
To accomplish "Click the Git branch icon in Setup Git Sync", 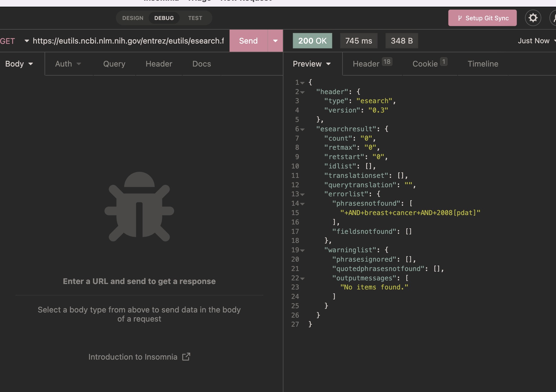I will [460, 18].
